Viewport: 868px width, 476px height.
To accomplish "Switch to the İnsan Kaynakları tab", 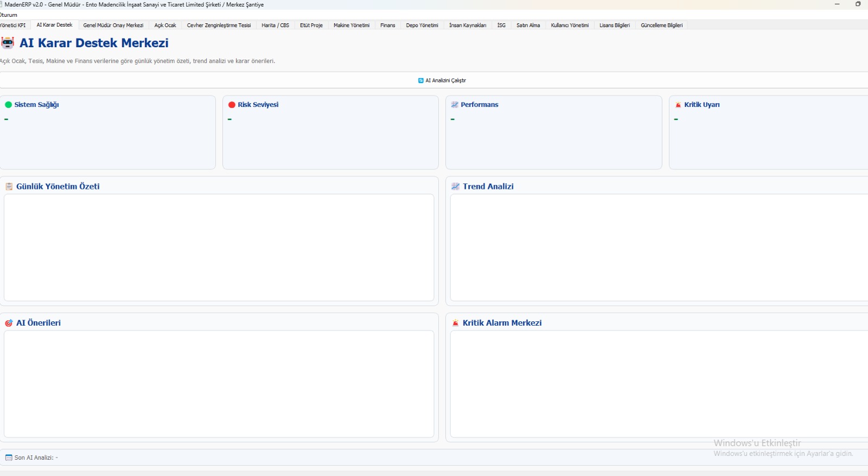I will click(468, 26).
